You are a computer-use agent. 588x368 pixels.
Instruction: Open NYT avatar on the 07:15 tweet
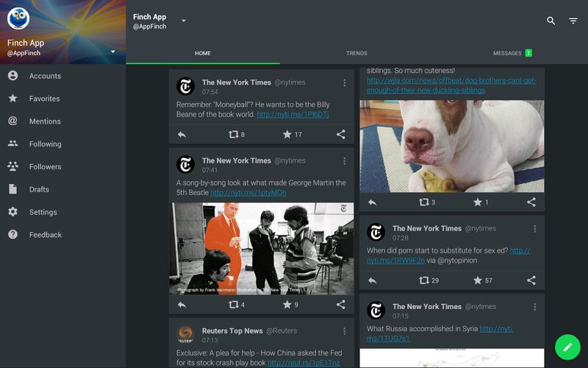[376, 311]
